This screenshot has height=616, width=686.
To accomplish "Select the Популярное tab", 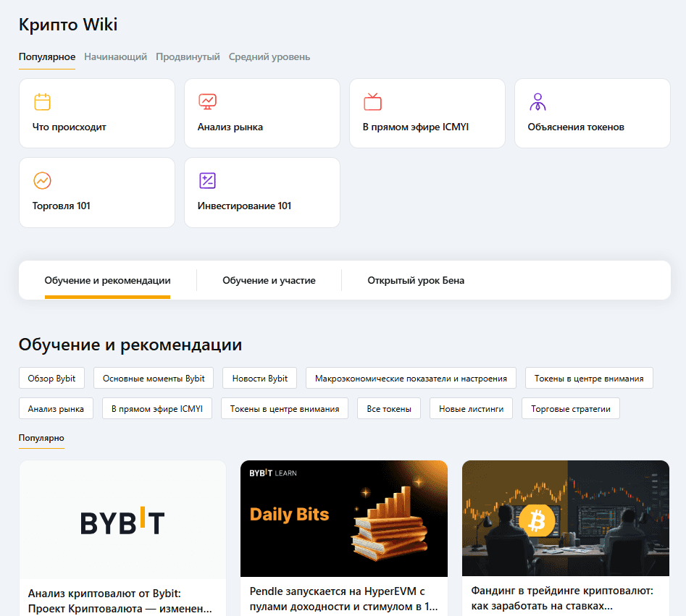I will [x=47, y=57].
